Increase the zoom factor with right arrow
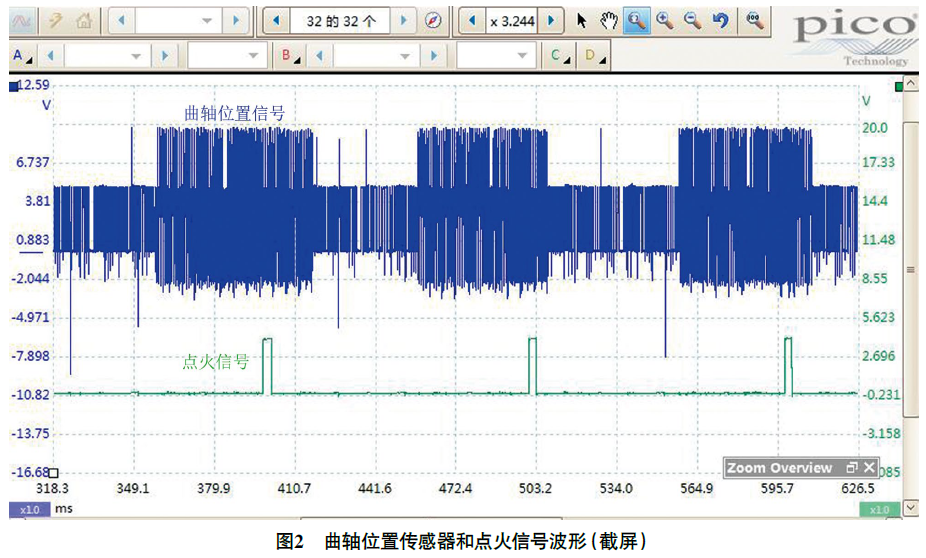The height and width of the screenshot is (558, 926). tap(551, 21)
